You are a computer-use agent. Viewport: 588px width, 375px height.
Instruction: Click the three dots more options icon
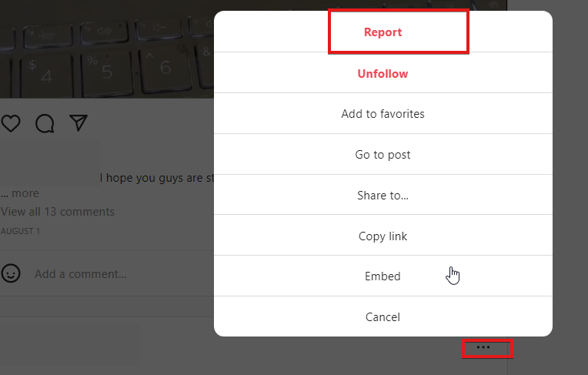click(x=483, y=348)
